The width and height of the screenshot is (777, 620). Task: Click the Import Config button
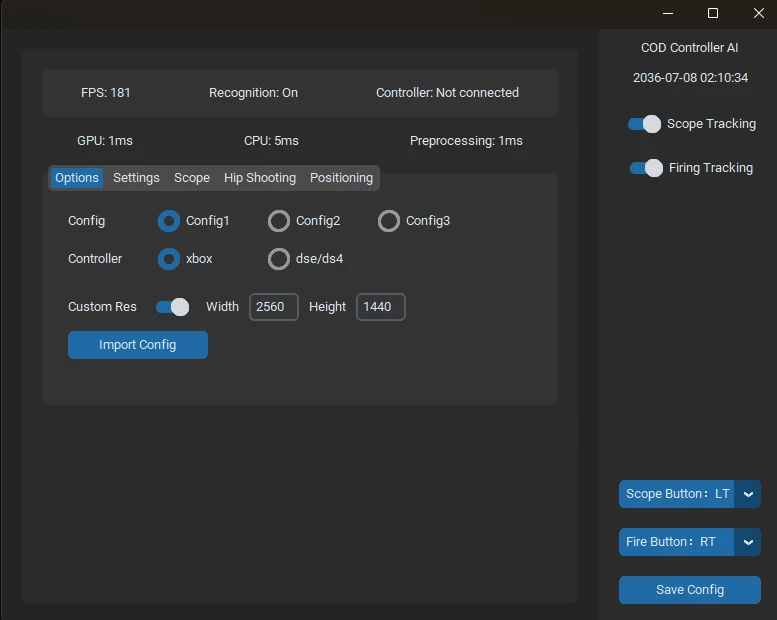tap(138, 345)
